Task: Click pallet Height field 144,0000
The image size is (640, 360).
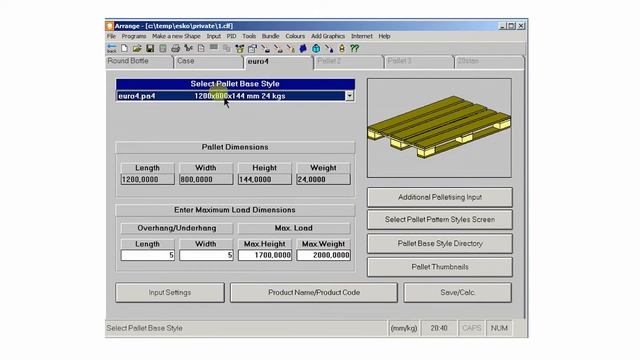Action: [x=265, y=179]
